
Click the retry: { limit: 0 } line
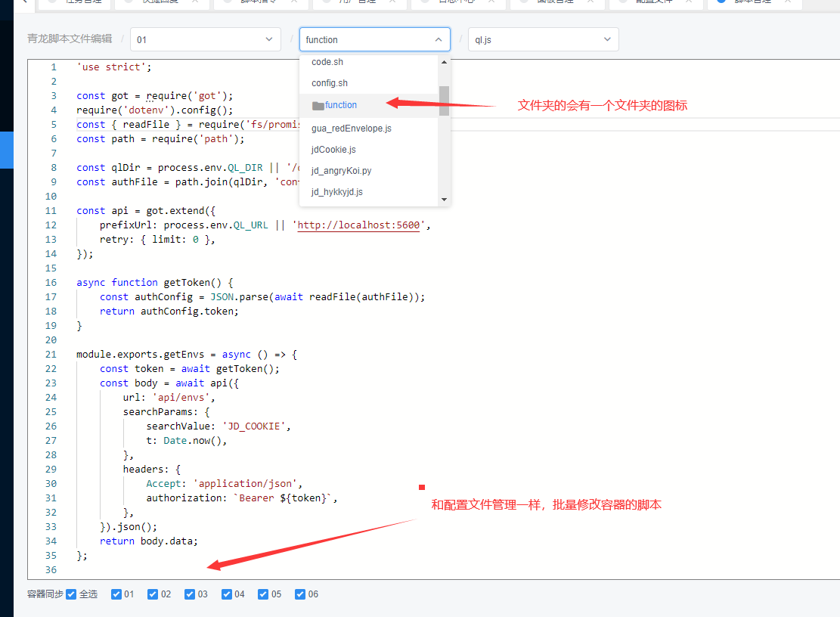pos(157,240)
